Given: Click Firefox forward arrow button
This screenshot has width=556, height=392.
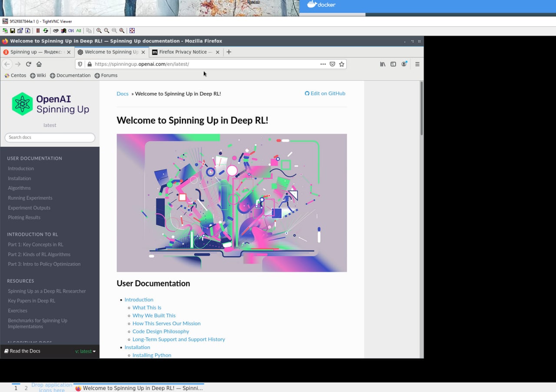Looking at the screenshot, I should [x=18, y=64].
